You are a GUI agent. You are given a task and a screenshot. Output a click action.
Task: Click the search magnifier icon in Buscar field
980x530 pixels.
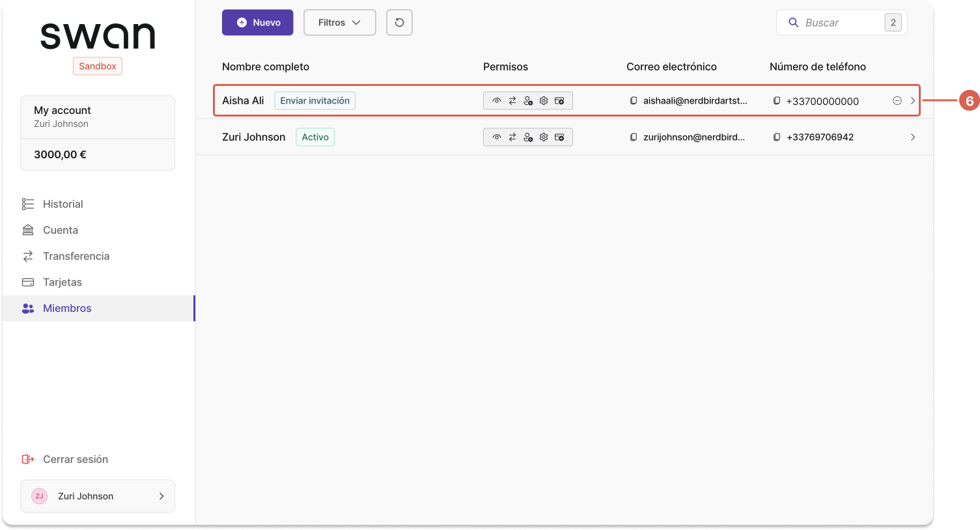pyautogui.click(x=794, y=22)
